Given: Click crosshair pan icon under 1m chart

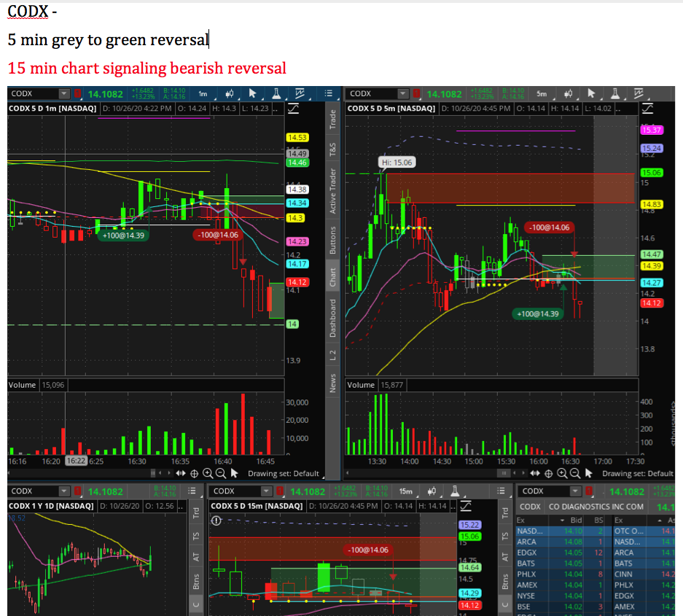Looking at the screenshot, I should 195,474.
